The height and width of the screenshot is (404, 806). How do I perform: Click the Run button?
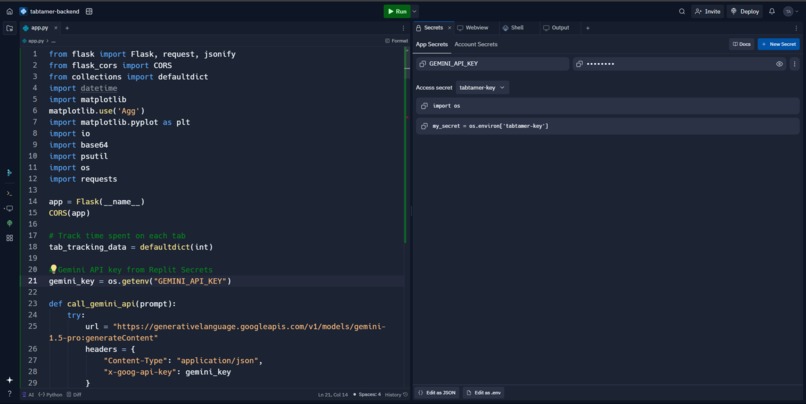pos(397,11)
